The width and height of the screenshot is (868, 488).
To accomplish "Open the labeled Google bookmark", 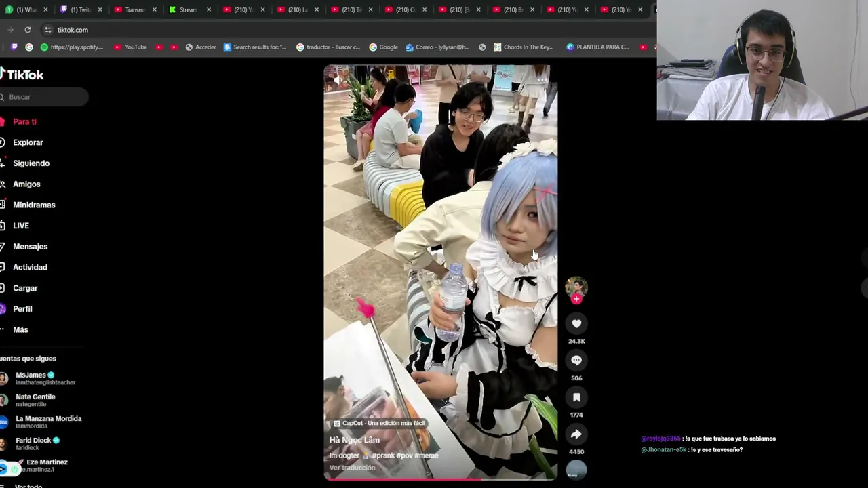I will (384, 47).
